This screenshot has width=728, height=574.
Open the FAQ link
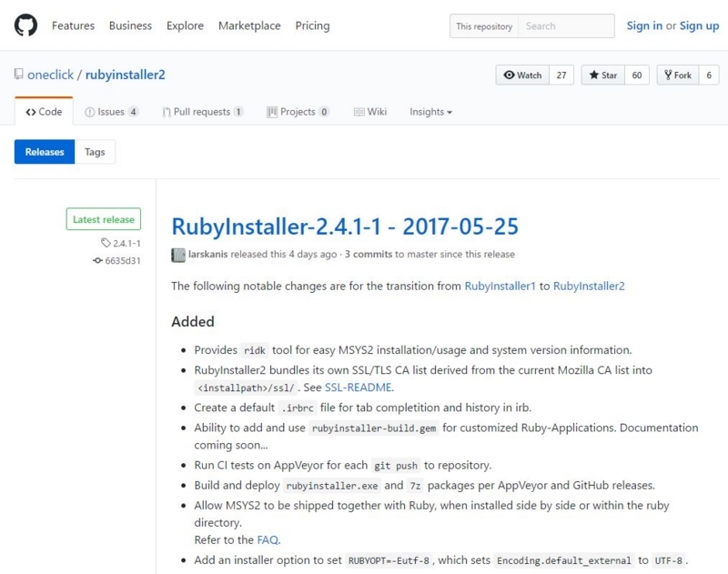[268, 539]
